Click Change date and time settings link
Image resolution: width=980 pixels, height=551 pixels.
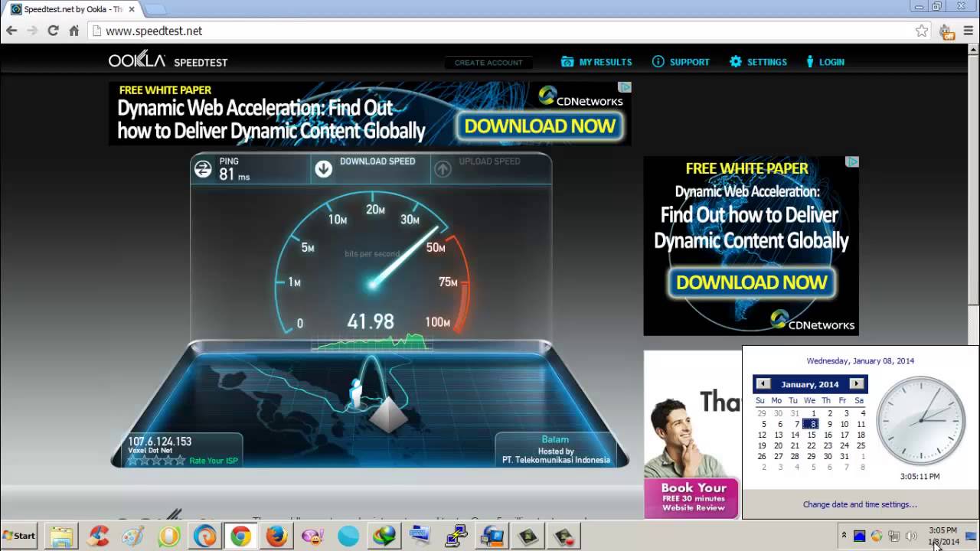(x=860, y=504)
